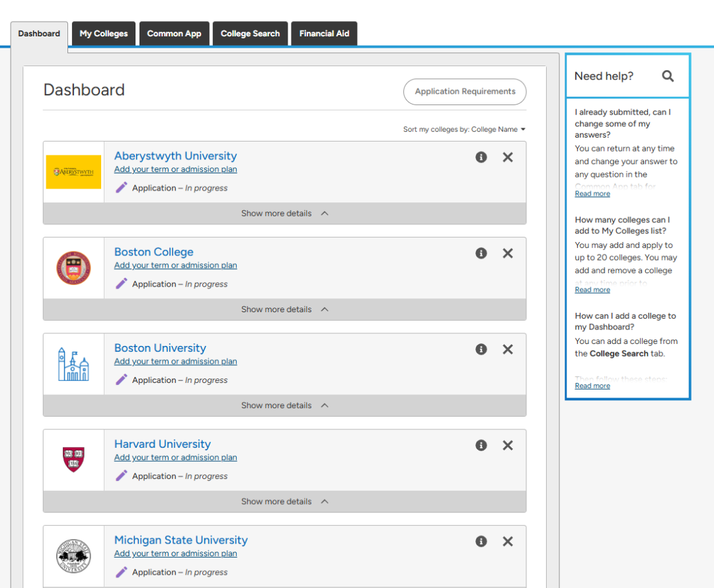
Task: Open the Boston University link
Action: pos(160,348)
